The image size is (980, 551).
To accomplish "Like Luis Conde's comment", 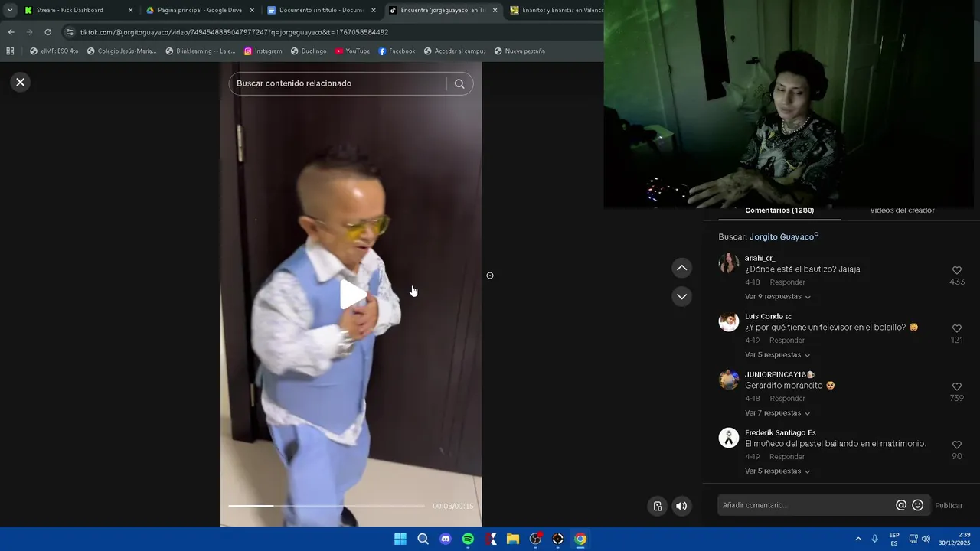I will [957, 328].
